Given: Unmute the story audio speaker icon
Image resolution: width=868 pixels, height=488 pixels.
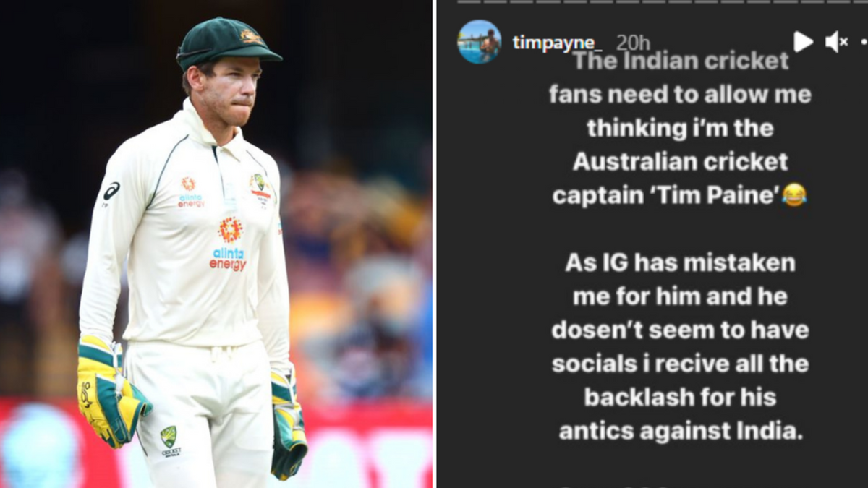Looking at the screenshot, I should 836,42.
